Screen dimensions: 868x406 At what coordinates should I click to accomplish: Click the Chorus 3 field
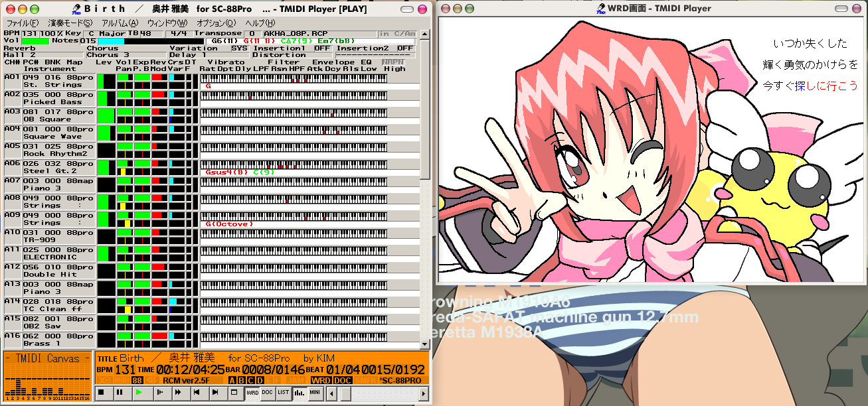126,55
